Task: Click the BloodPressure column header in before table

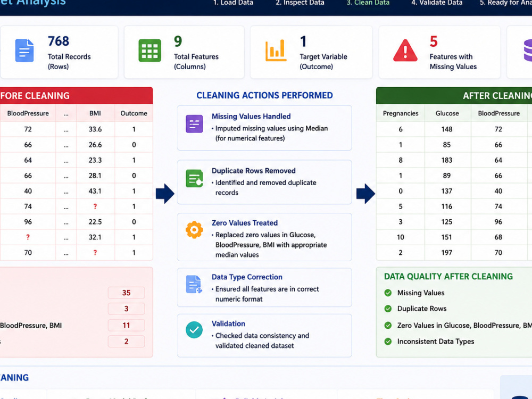Action: pos(28,113)
